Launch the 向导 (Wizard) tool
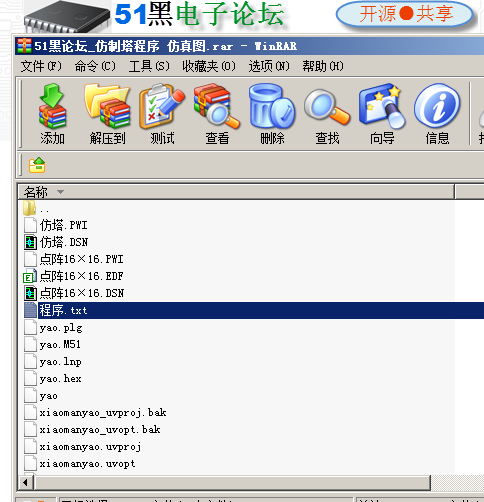484x502 pixels. coord(382,114)
